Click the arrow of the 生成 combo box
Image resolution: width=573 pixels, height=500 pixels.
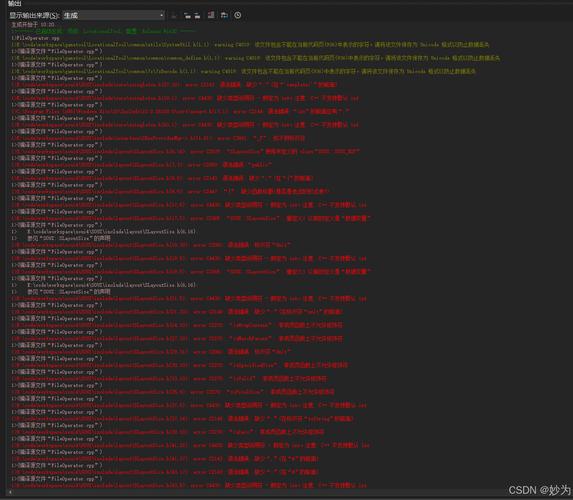[x=162, y=15]
